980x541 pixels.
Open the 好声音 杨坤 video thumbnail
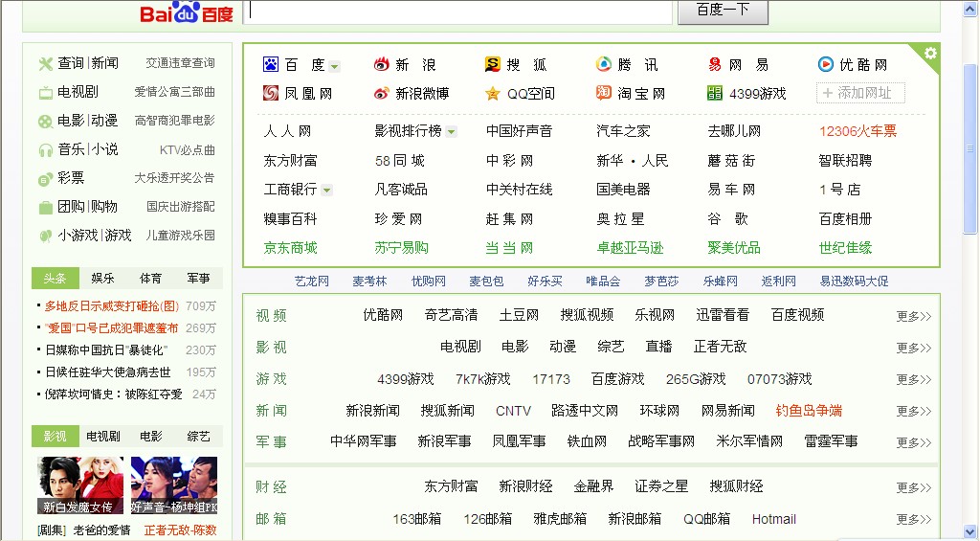[x=174, y=485]
